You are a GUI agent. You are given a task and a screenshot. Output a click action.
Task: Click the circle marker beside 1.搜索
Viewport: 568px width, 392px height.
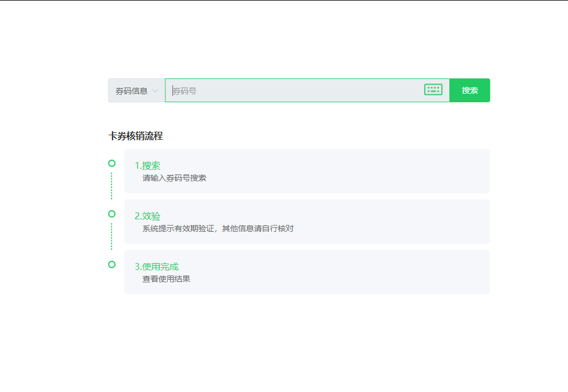pos(112,163)
